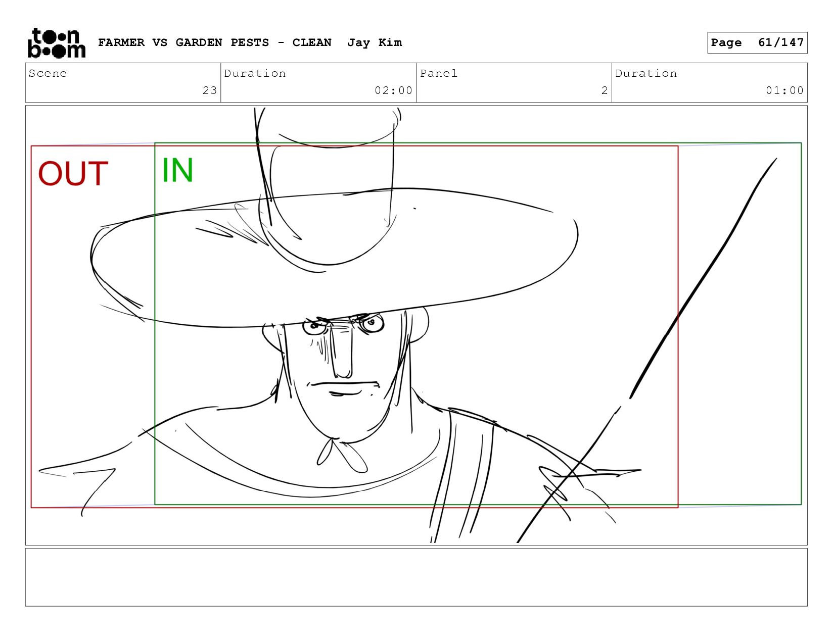Select the scene duration value "02:00"
The image size is (834, 644).
(x=393, y=90)
